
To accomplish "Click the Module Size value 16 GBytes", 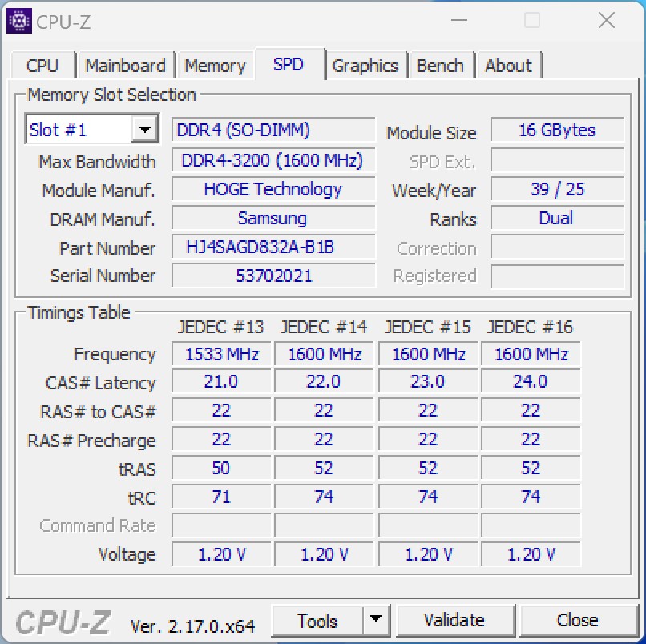I will pyautogui.click(x=557, y=130).
